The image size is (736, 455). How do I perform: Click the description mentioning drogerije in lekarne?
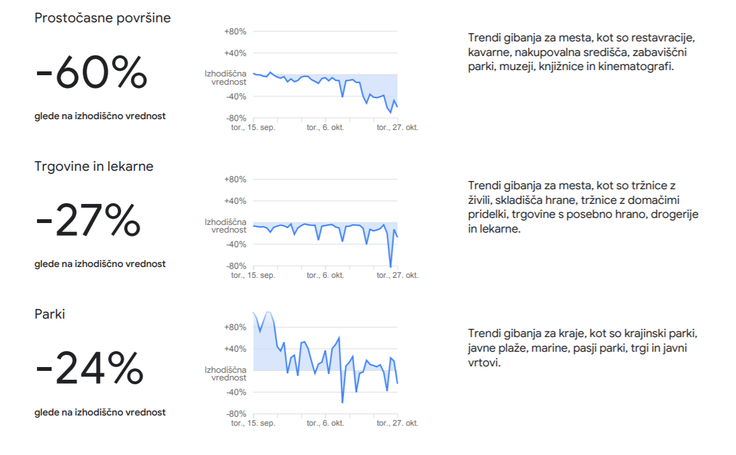[x=583, y=207]
